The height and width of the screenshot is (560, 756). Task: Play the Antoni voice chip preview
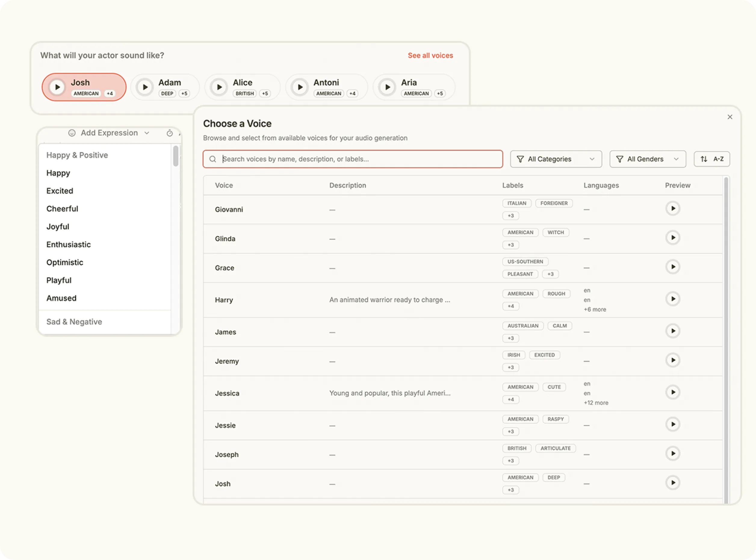300,87
